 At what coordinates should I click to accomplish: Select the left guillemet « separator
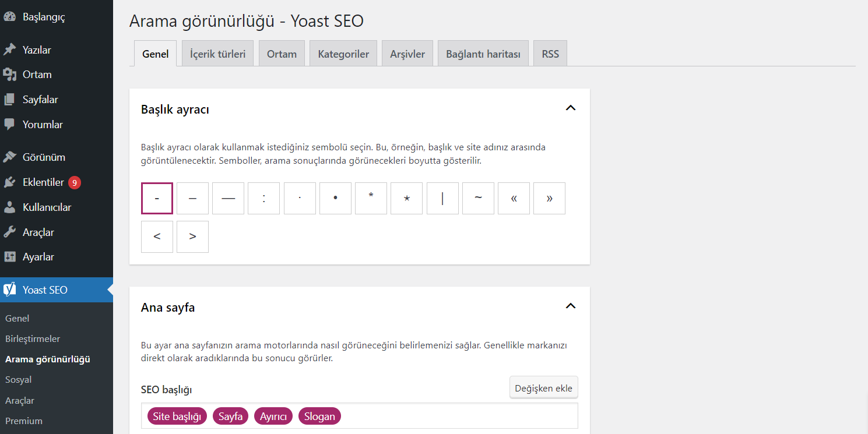[x=514, y=198]
